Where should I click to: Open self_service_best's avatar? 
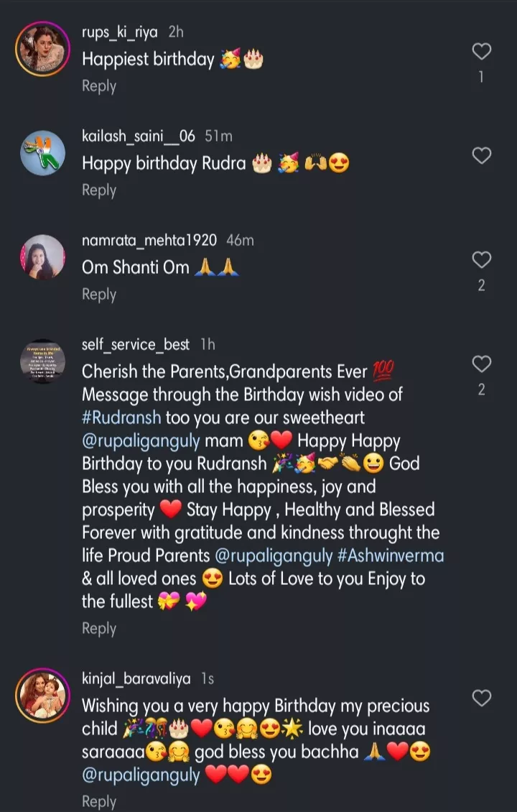(42, 361)
